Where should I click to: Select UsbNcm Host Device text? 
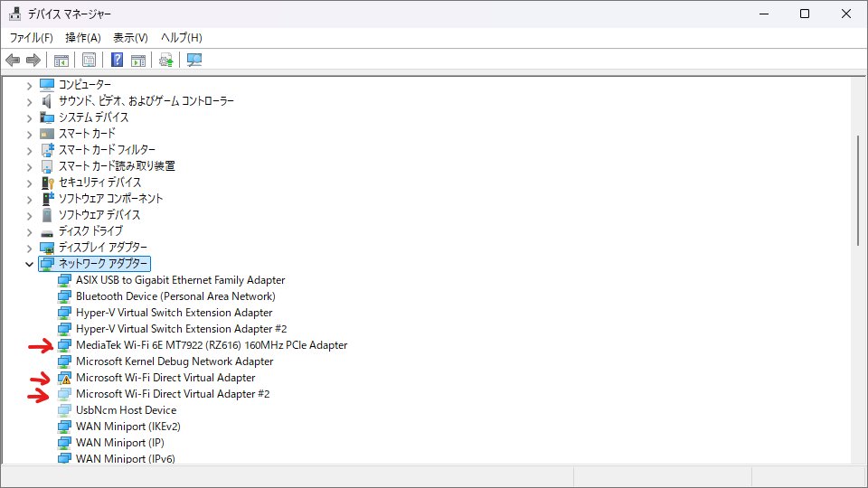(x=127, y=410)
